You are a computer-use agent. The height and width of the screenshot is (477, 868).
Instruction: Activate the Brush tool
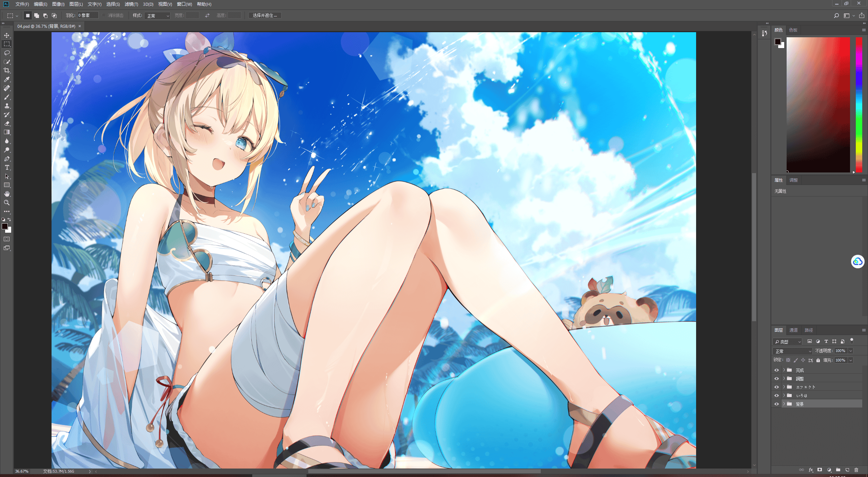click(7, 97)
